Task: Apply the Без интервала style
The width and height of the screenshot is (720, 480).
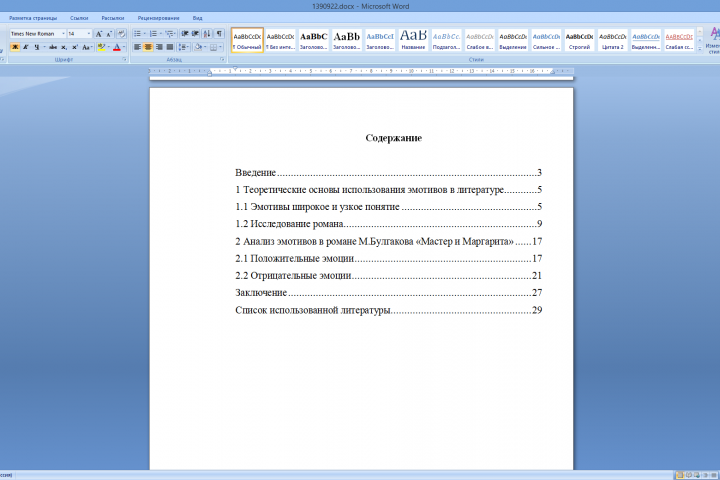Action: tap(280, 40)
